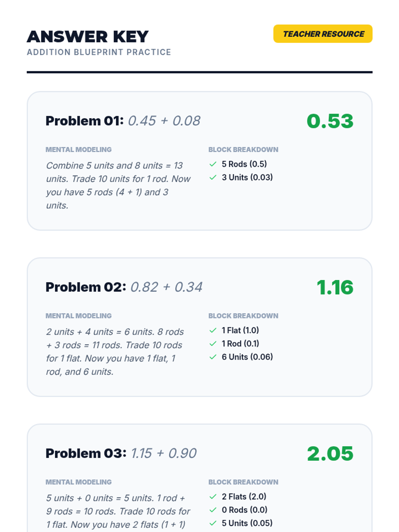Click the green 2.05 answer
The width and height of the screenshot is (399, 532).
(330, 454)
